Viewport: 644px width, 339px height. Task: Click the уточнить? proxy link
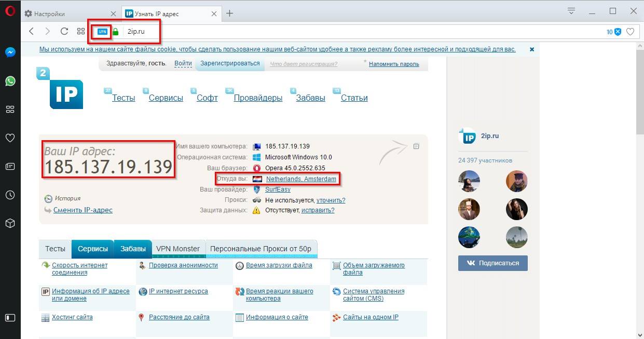pos(331,200)
